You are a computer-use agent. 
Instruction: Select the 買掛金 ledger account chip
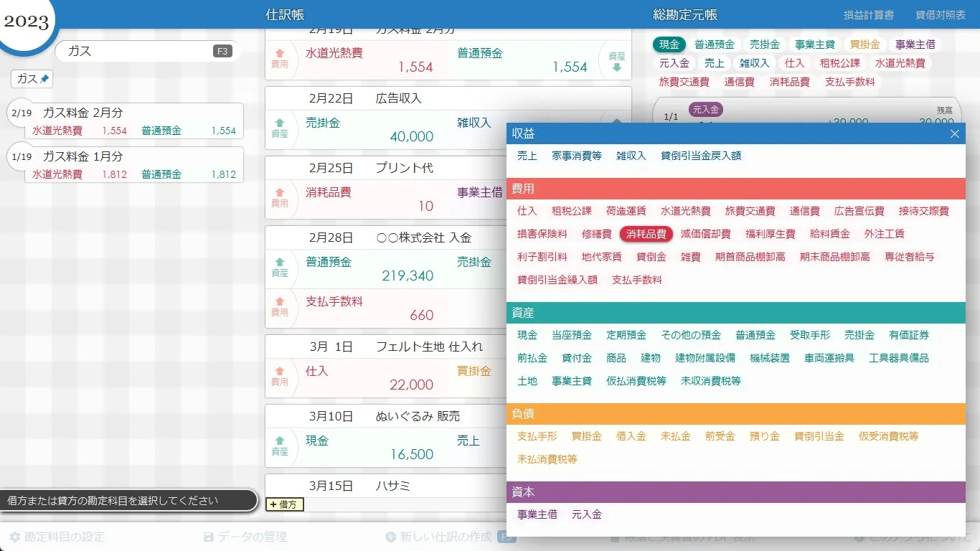[865, 44]
